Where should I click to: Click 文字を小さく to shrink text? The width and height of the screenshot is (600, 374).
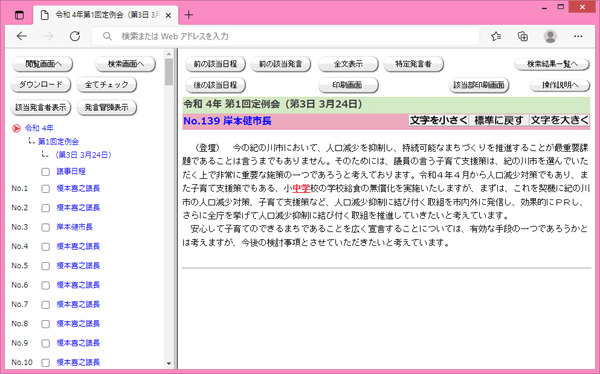point(439,120)
